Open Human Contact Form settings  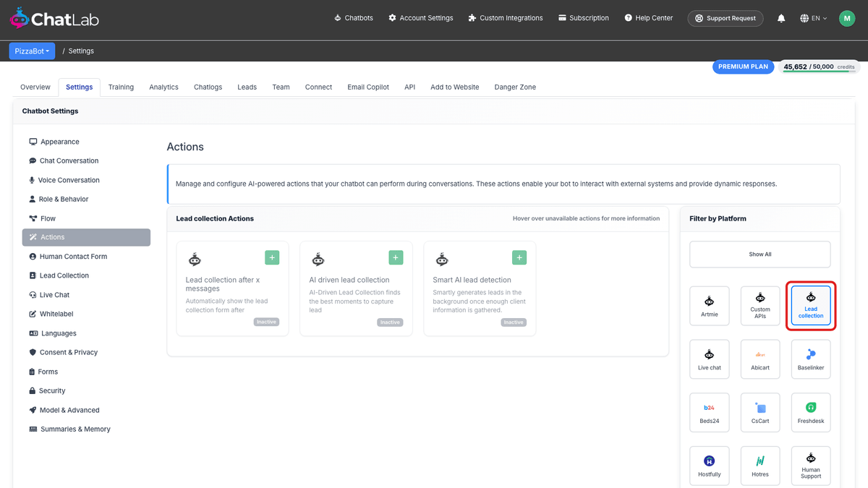pyautogui.click(x=86, y=257)
